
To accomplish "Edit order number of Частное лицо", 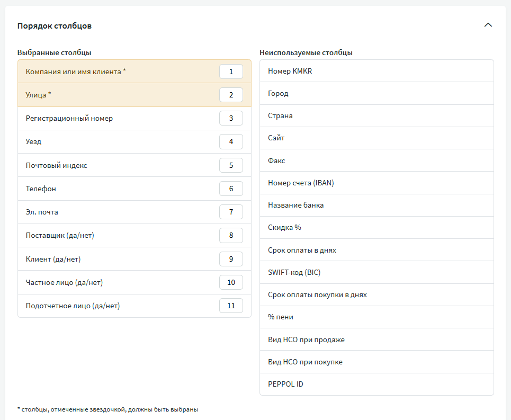I will [x=231, y=282].
